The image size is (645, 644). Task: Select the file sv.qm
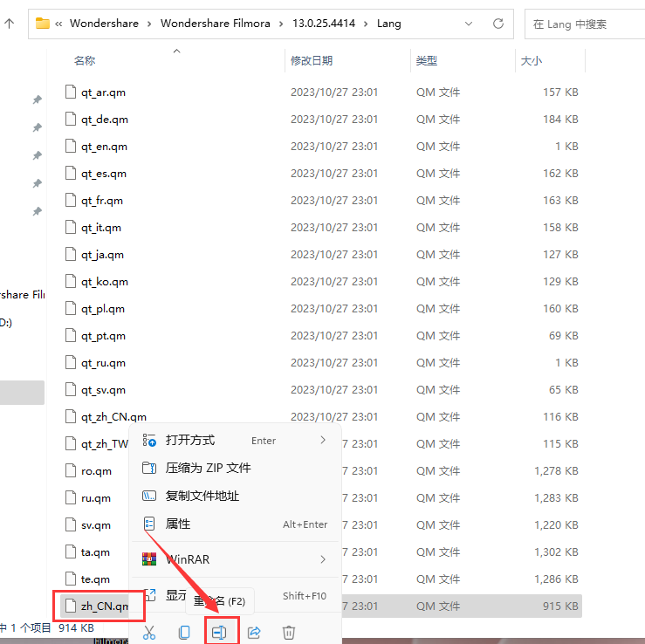click(96, 525)
